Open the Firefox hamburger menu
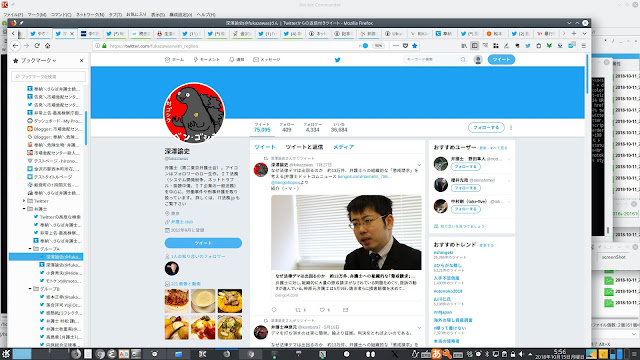640x360 pixels. [584, 46]
